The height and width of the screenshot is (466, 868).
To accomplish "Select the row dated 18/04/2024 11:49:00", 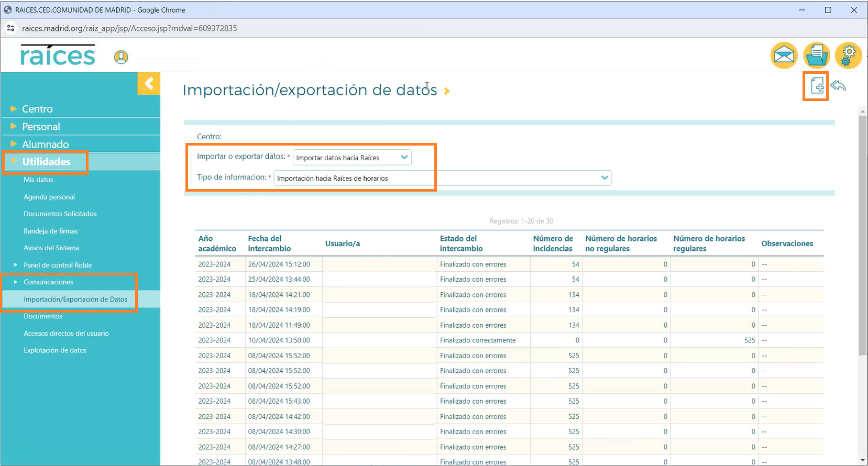I will click(509, 325).
